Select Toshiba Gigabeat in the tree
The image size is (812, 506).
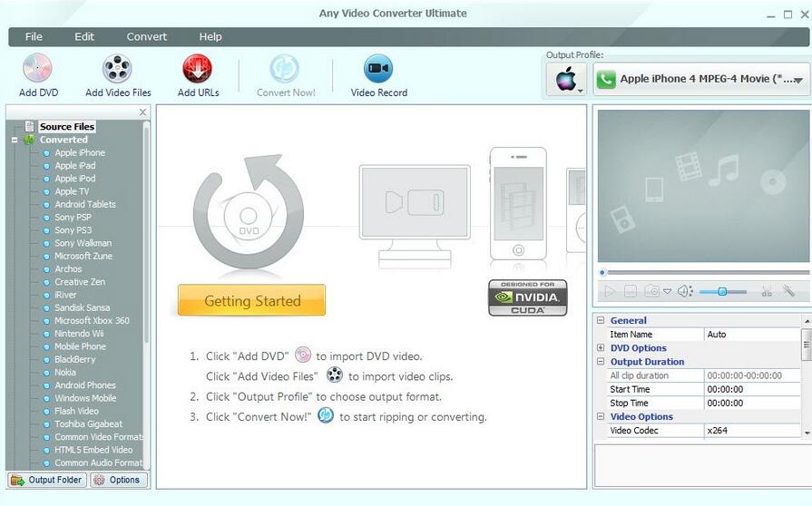[89, 424]
